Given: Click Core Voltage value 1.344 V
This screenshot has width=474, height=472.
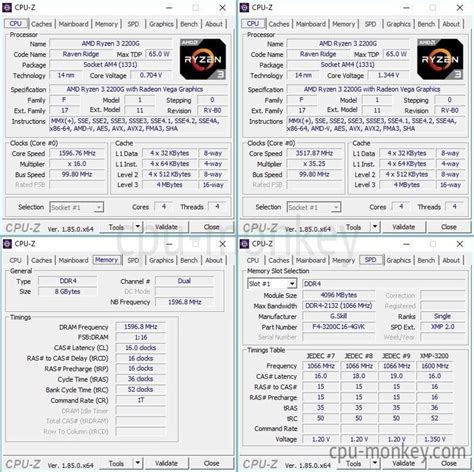Looking at the screenshot, I should (388, 75).
